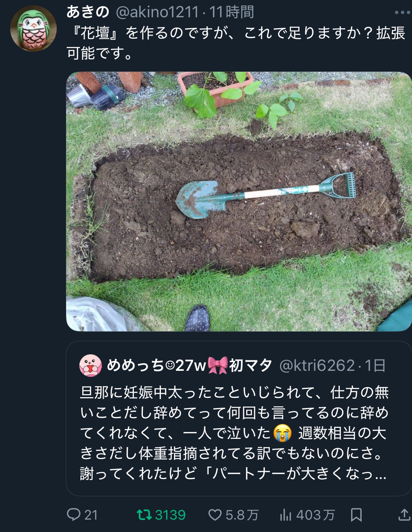Open あきの's green daruma avatar
412x532 pixels.
tap(33, 29)
